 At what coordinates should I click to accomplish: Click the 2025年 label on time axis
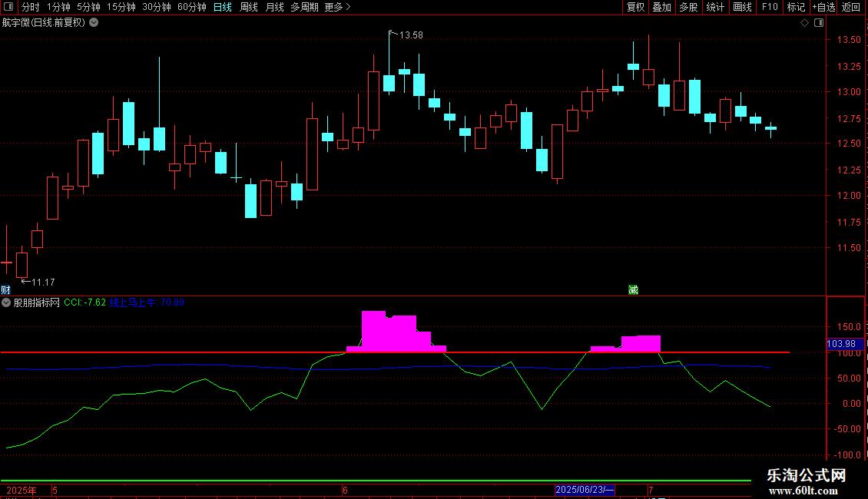tap(22, 490)
